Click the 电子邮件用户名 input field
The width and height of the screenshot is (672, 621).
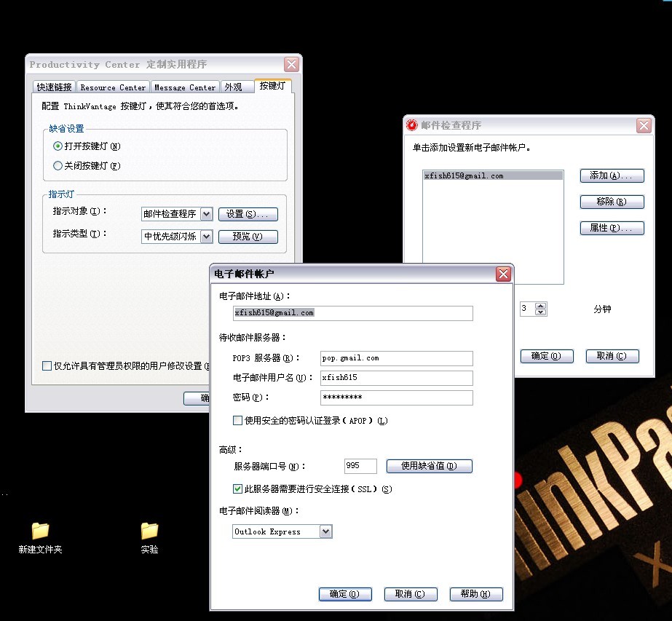tap(396, 378)
